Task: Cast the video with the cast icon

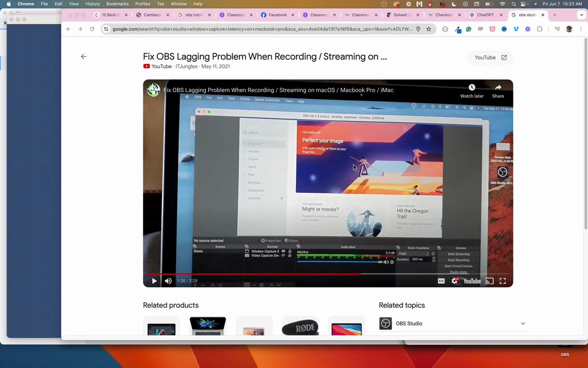Action: coord(489,281)
